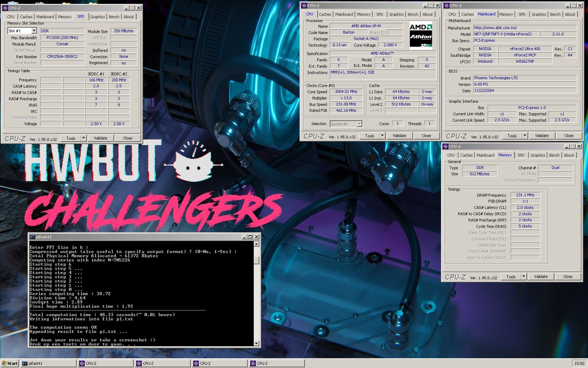Image resolution: width=588 pixels, height=368 pixels.
Task: Open Bench tab in CPU window
Action: [x=413, y=14]
